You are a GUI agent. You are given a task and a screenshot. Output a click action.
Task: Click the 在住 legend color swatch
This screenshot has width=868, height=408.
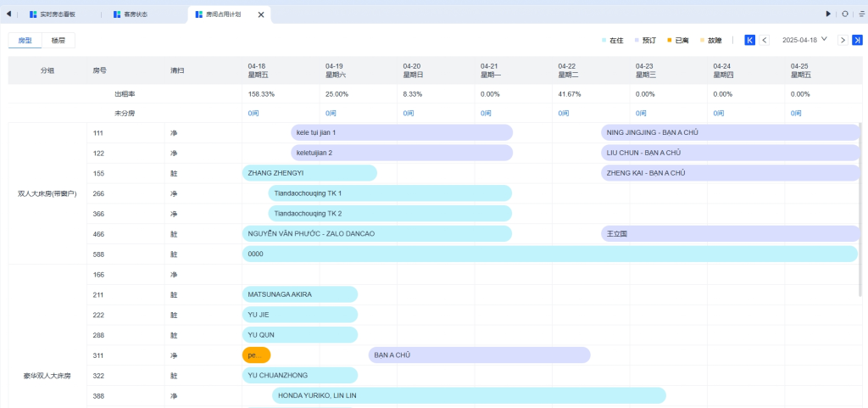[604, 40]
